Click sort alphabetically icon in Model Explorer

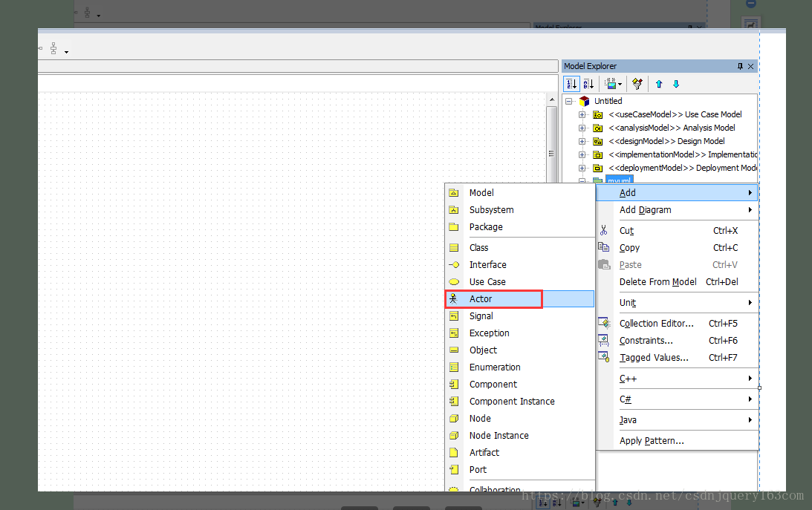point(589,84)
